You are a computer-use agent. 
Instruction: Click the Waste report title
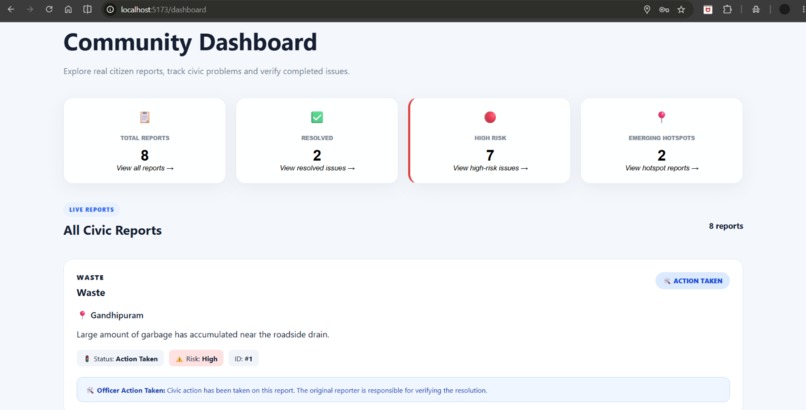(91, 293)
